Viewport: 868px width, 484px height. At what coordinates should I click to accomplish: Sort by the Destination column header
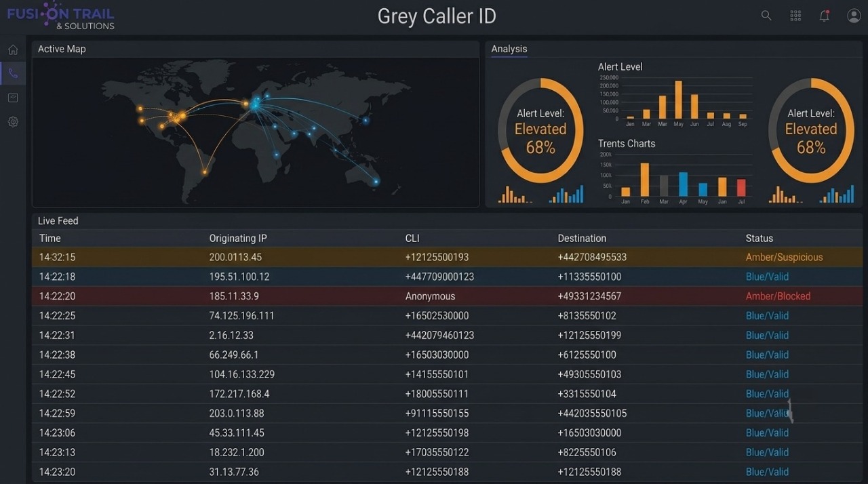[582, 239]
